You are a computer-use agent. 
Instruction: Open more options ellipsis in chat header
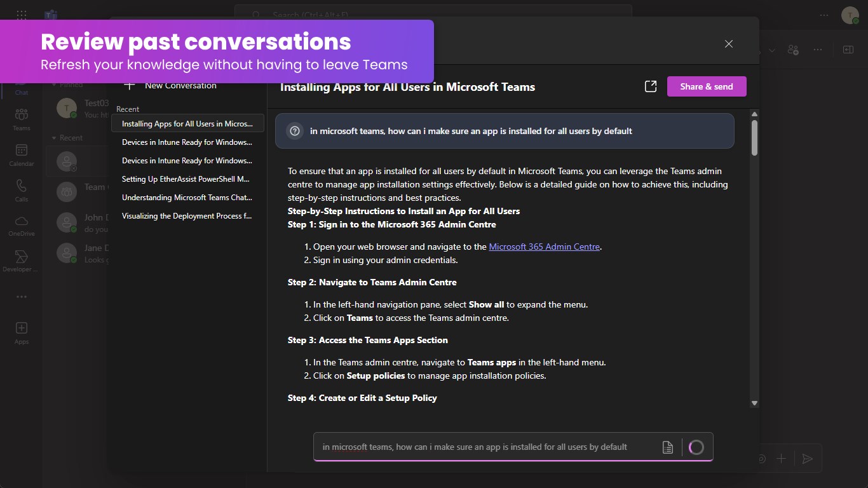(818, 50)
